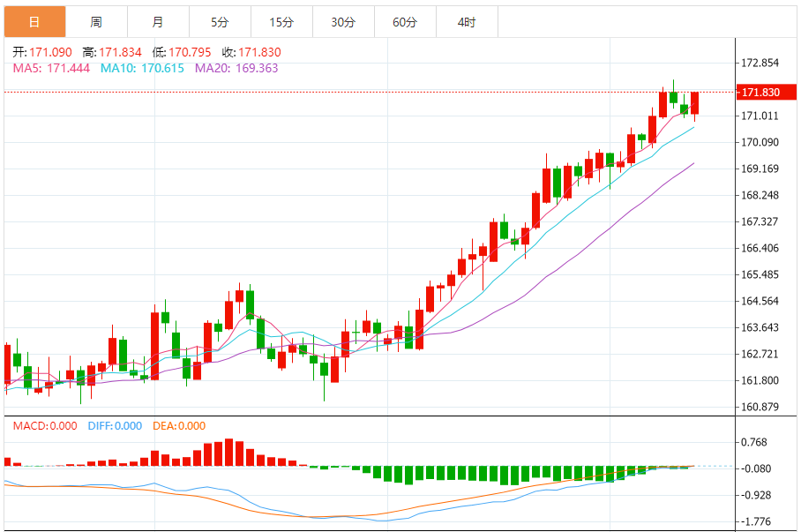Click the red 171.830 current price tag
The width and height of the screenshot is (801, 532).
click(x=767, y=92)
